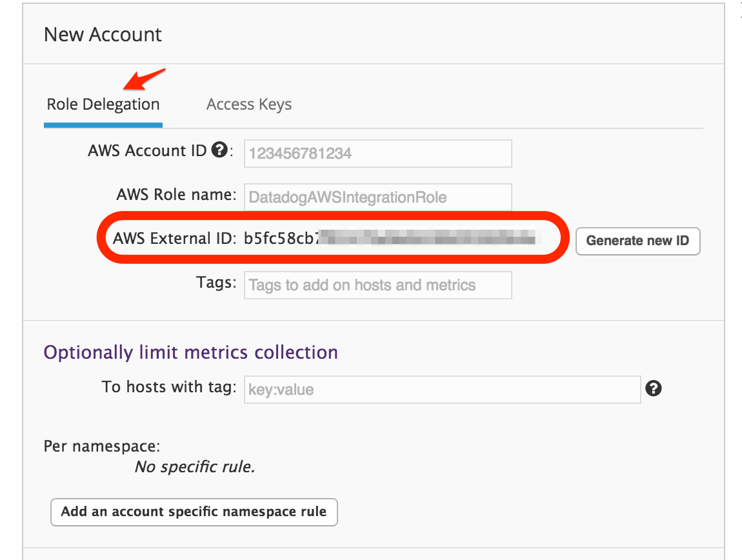Viewport: 742px width, 560px height.
Task: Click the Generate new ID button
Action: point(637,241)
